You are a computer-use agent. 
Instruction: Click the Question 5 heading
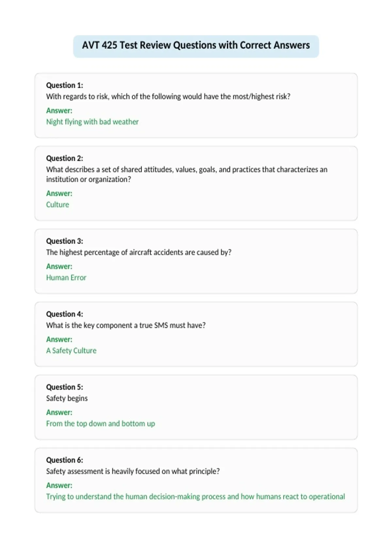pos(65,387)
